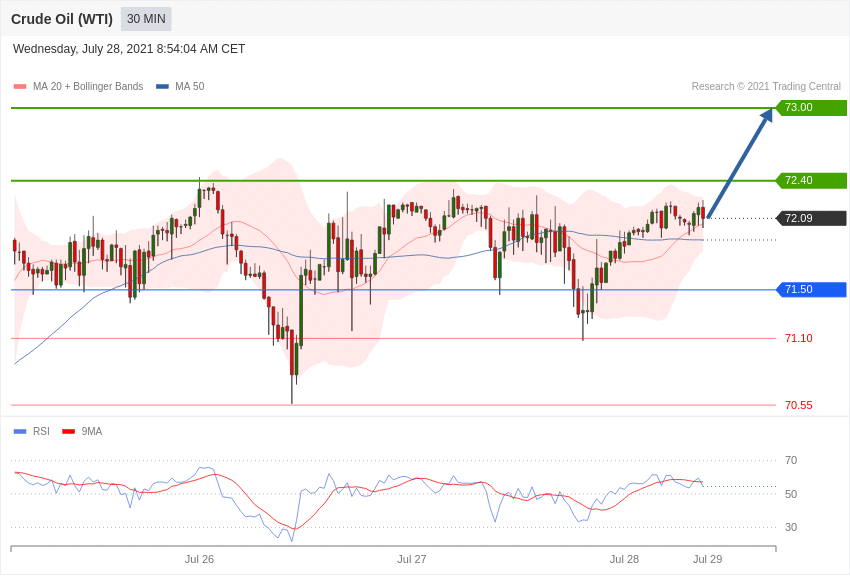The image size is (850, 576).
Task: Click the Jul 26 date axis label
Action: (199, 559)
